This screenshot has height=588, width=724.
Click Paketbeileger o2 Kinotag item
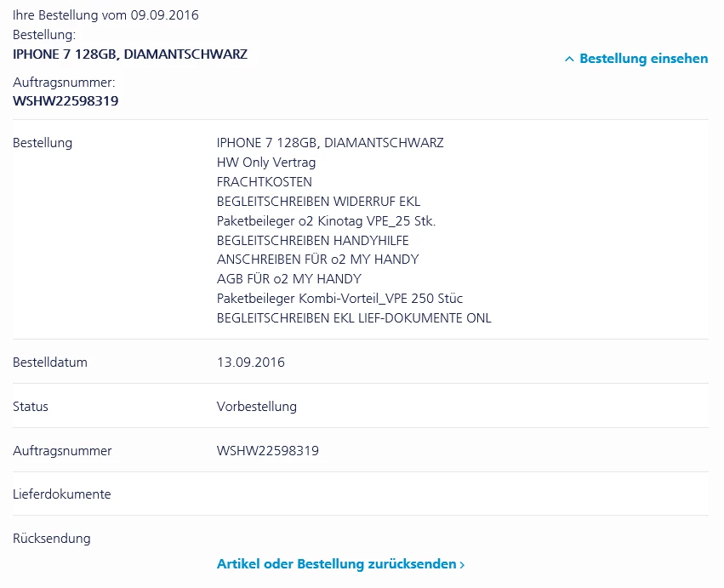(x=326, y=221)
